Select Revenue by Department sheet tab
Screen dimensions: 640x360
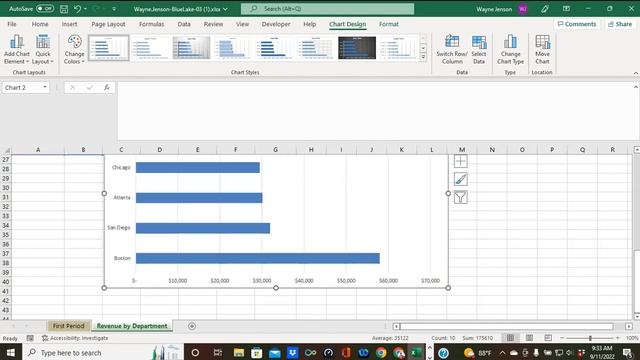point(132,326)
